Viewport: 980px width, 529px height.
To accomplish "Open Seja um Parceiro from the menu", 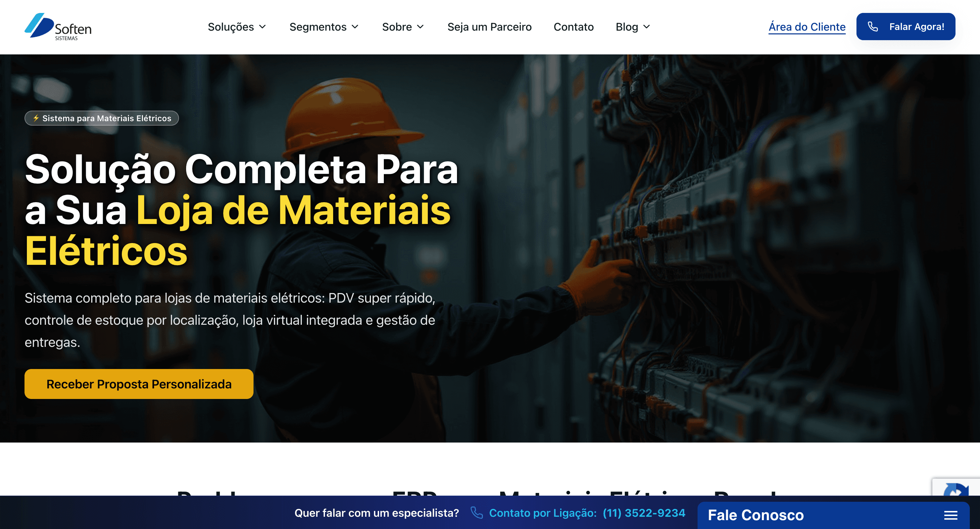I will tap(490, 27).
